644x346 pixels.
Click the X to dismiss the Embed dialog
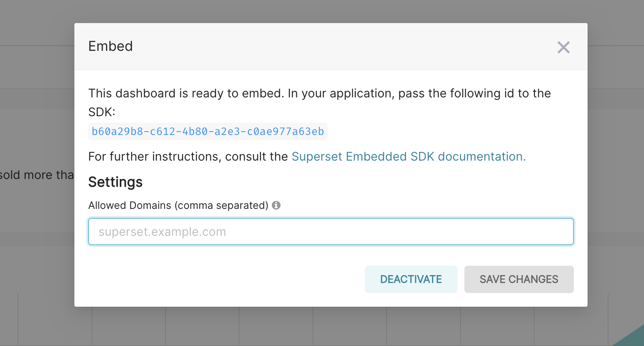(564, 47)
